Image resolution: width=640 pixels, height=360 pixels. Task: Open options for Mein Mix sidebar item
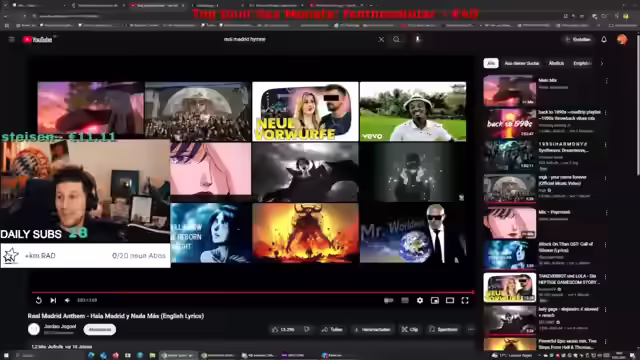(x=606, y=81)
